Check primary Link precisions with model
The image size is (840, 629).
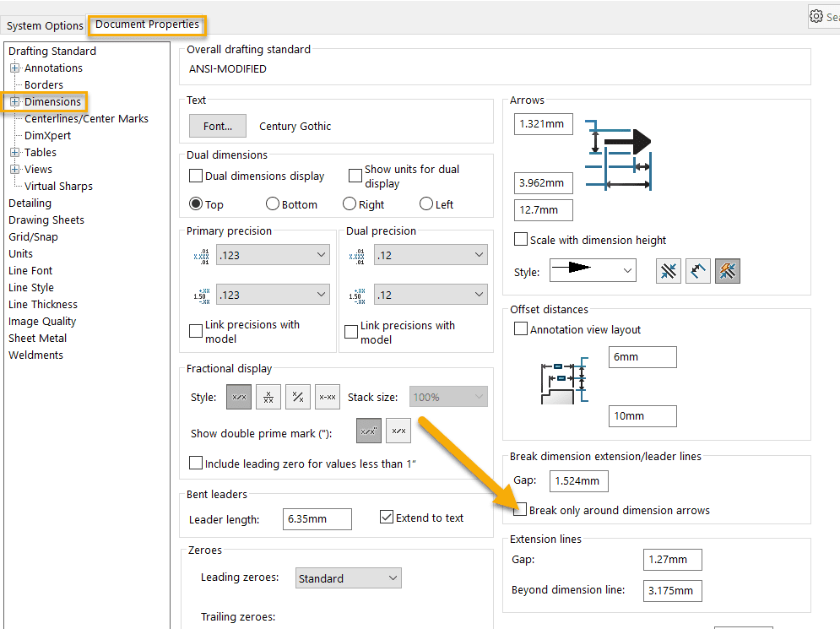click(196, 331)
